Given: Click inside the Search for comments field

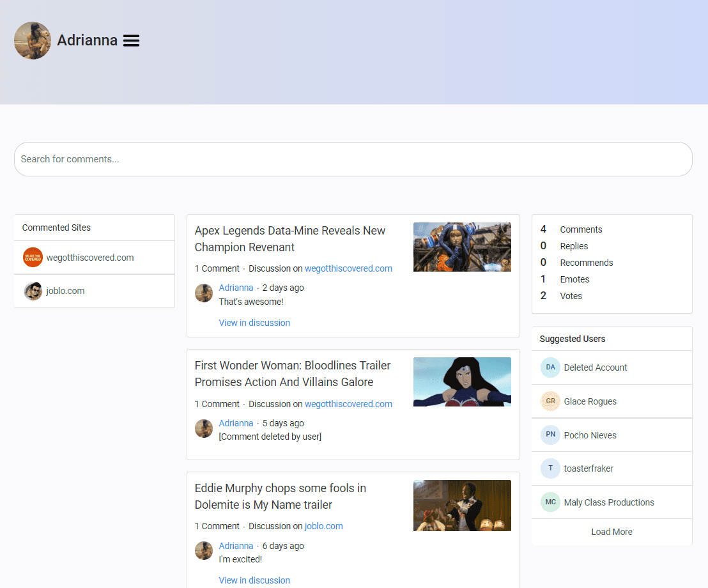Looking at the screenshot, I should pos(353,159).
